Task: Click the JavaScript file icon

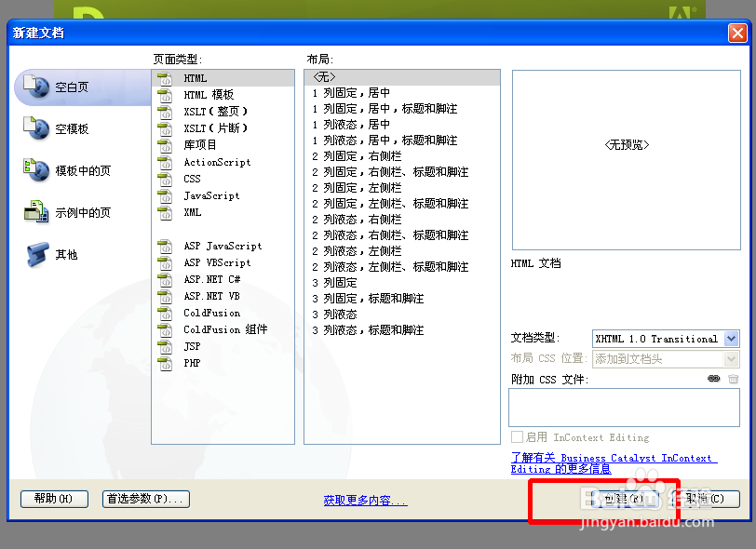Action: click(x=165, y=195)
